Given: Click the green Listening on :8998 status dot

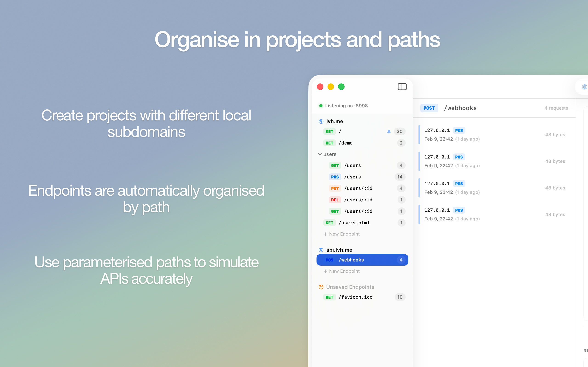Looking at the screenshot, I should coord(321,106).
